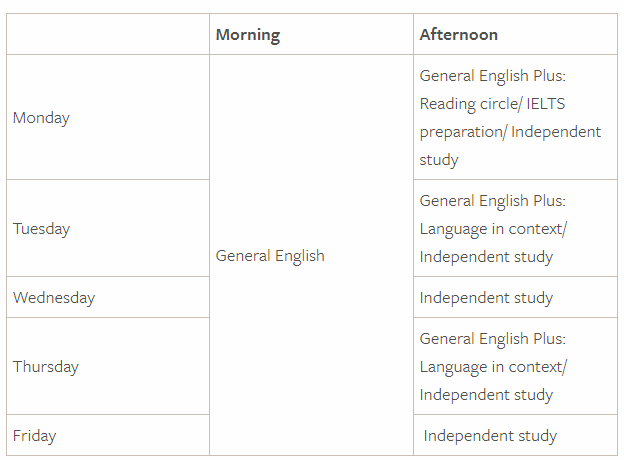The width and height of the screenshot is (624, 460).
Task: Click Monday's General English Plus heading
Action: (492, 76)
